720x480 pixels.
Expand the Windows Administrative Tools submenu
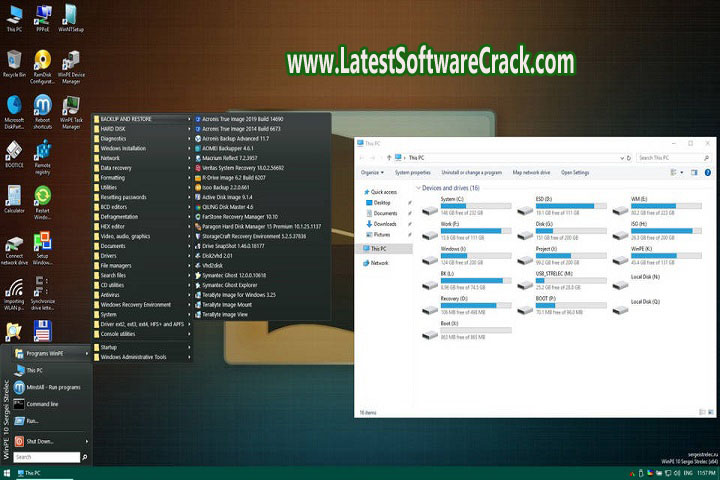coord(142,357)
